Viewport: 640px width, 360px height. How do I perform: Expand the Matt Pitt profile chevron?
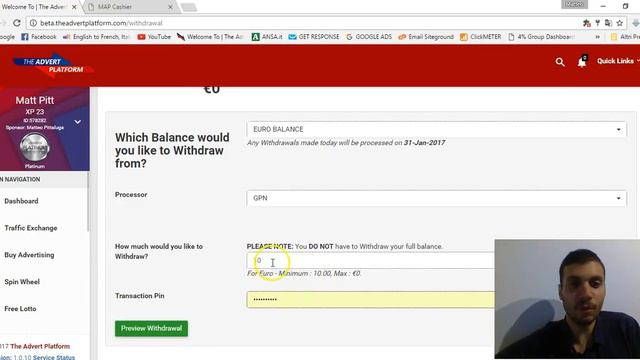coord(78,122)
